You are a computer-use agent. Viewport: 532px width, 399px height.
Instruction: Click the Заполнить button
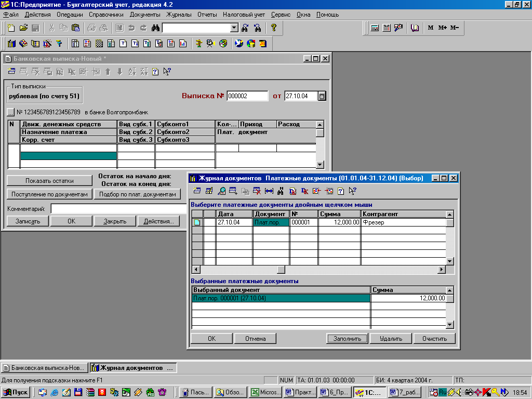347,339
